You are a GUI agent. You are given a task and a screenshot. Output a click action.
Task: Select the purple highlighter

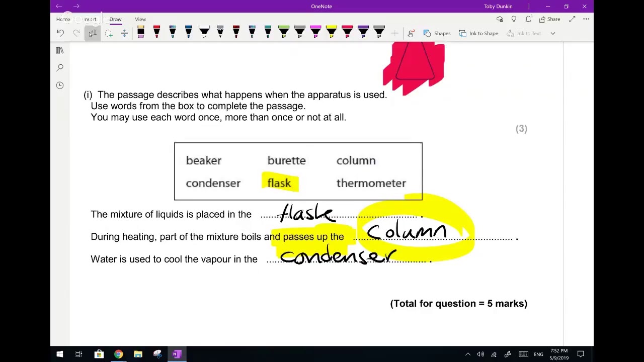pyautogui.click(x=363, y=32)
